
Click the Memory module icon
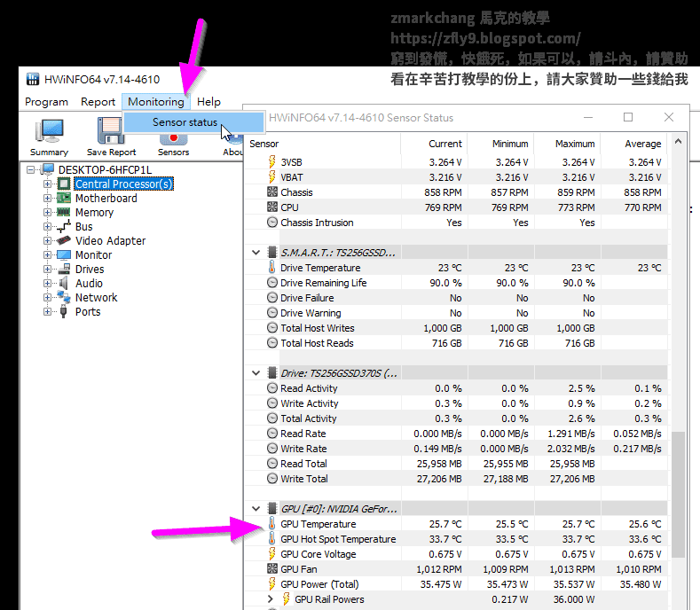pyautogui.click(x=64, y=212)
